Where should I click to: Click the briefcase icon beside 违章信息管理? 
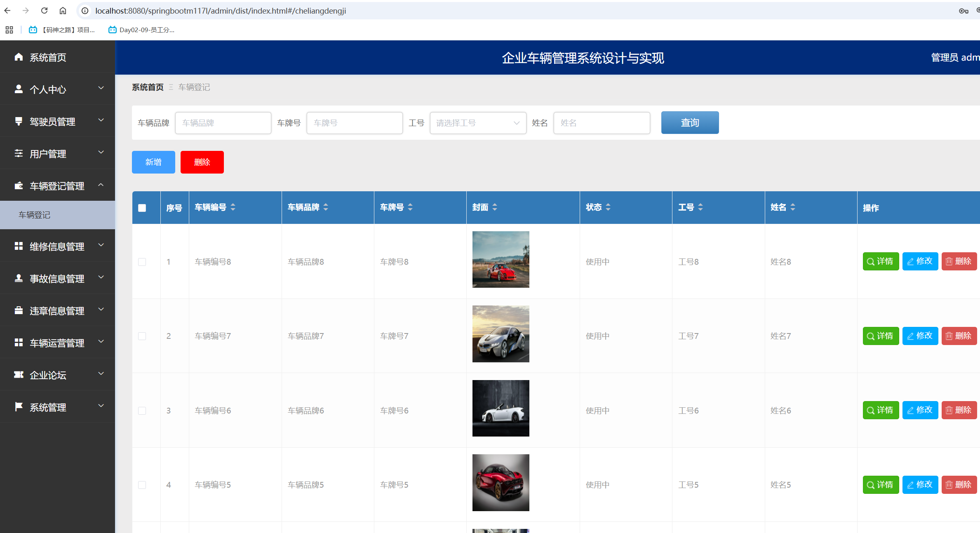click(19, 310)
